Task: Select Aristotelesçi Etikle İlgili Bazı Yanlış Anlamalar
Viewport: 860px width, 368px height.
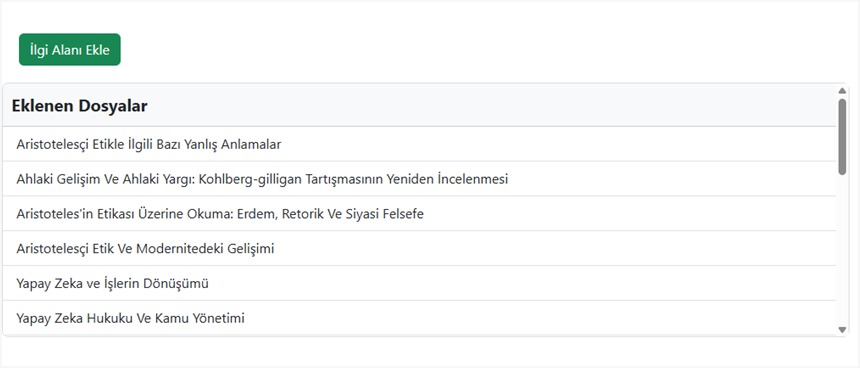Action: (420, 144)
